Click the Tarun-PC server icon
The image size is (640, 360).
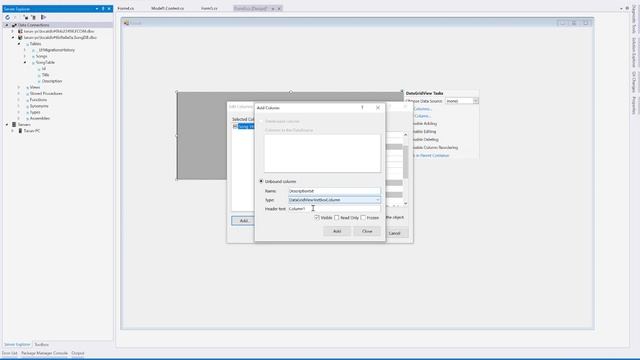point(20,131)
